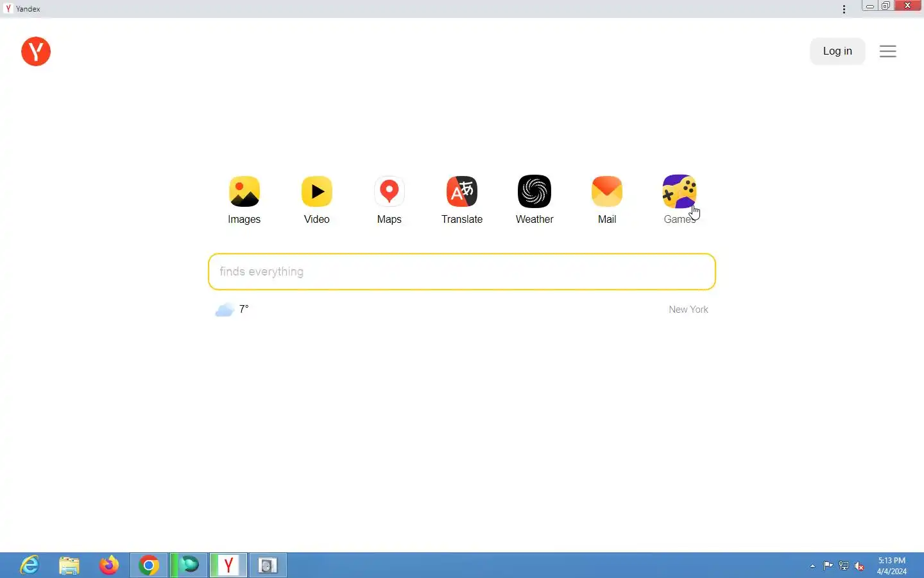Viewport: 924px width, 578px height.
Task: Open Yandex Images service icon
Action: tap(244, 191)
